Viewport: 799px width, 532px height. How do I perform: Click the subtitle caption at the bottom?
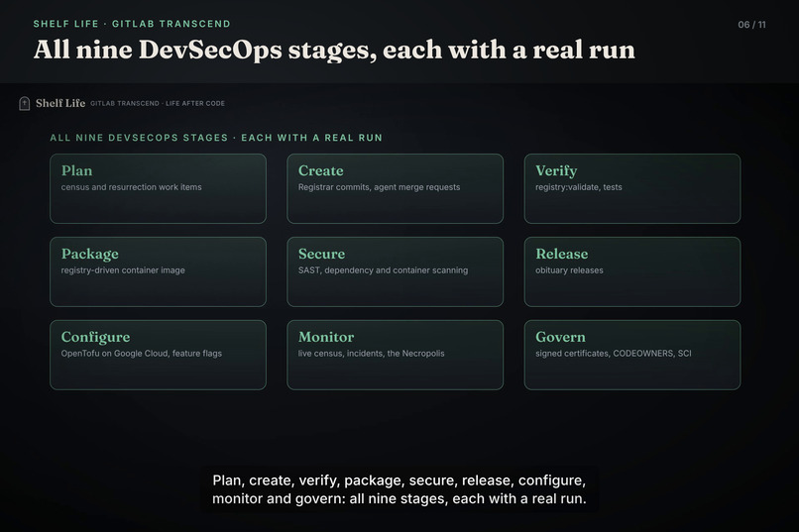click(x=399, y=489)
